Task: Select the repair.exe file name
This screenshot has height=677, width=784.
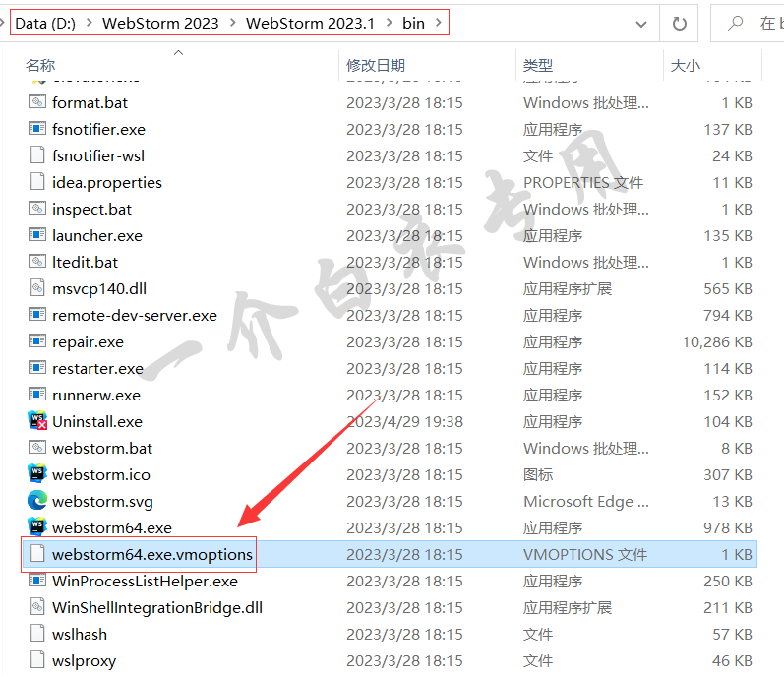Action: tap(88, 341)
